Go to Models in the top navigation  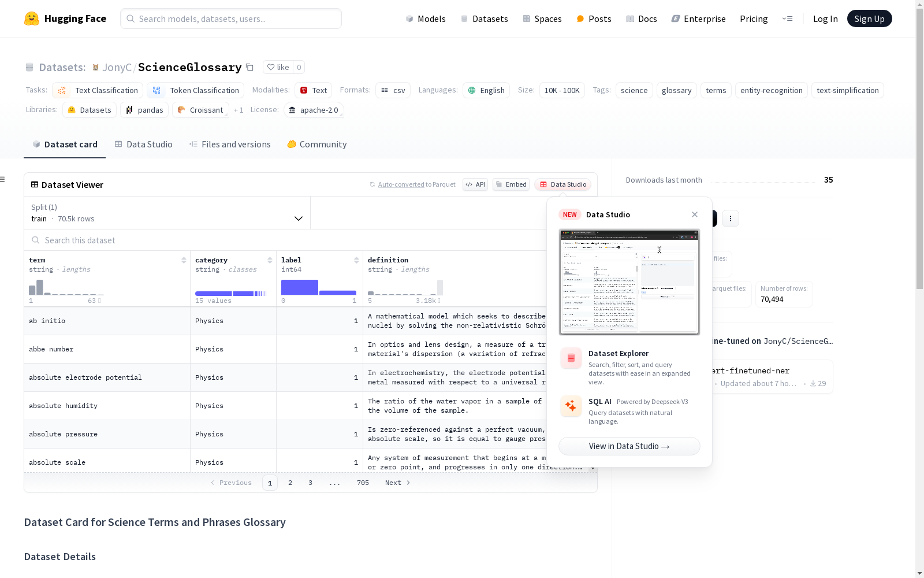(426, 18)
